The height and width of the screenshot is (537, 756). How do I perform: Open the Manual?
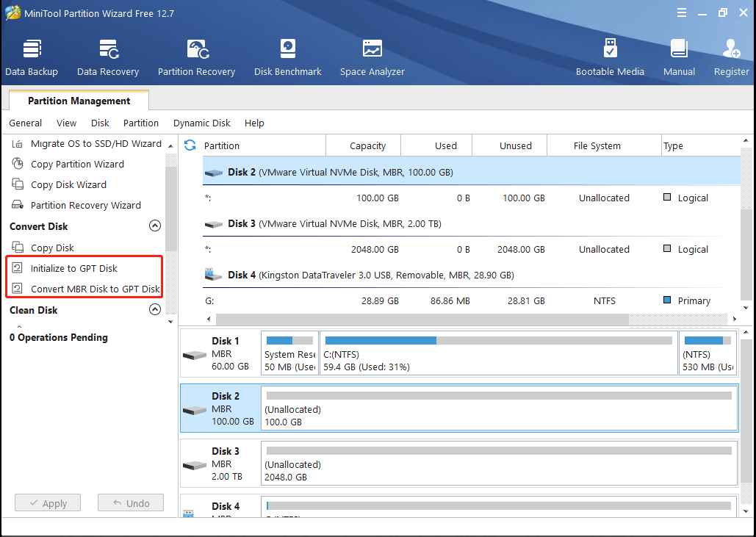(x=679, y=57)
